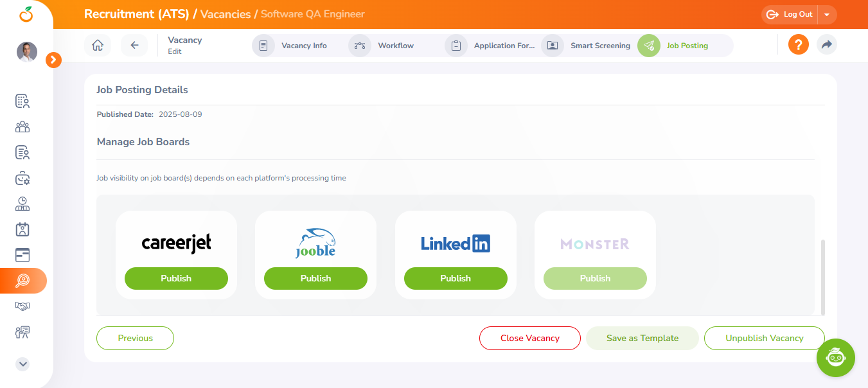Publish the vacancy to LinkedIn

(456, 279)
